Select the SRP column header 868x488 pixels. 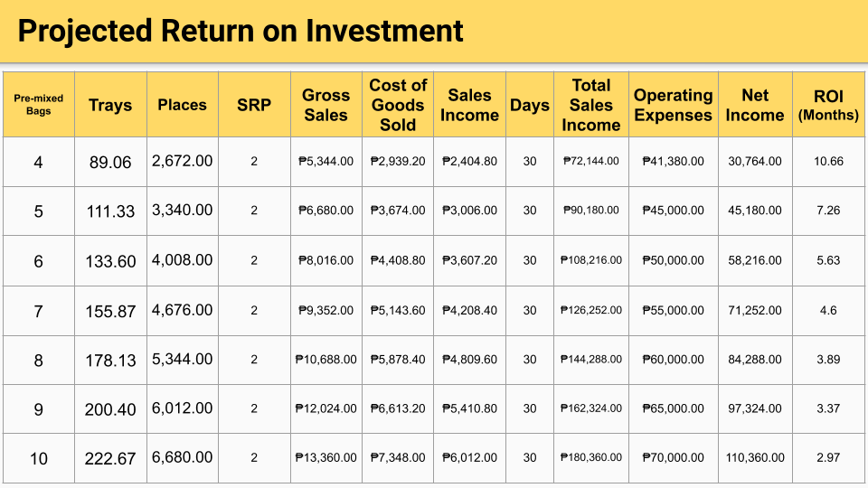pyautogui.click(x=254, y=105)
